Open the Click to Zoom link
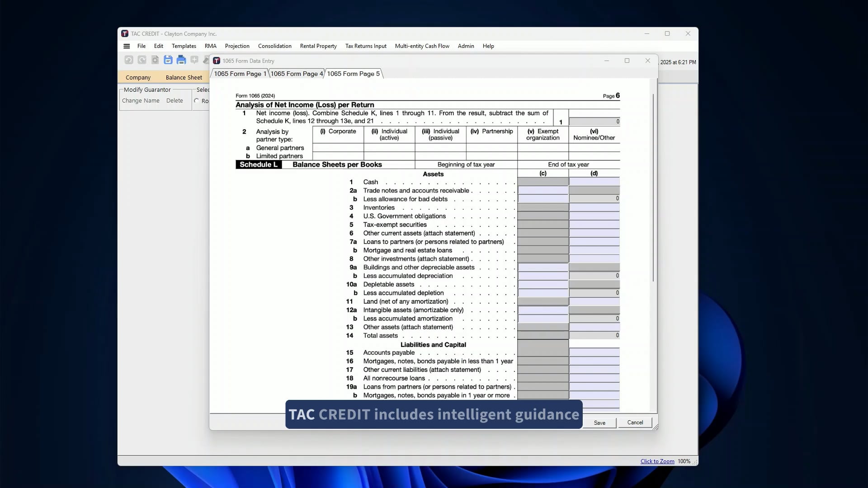 [657, 461]
